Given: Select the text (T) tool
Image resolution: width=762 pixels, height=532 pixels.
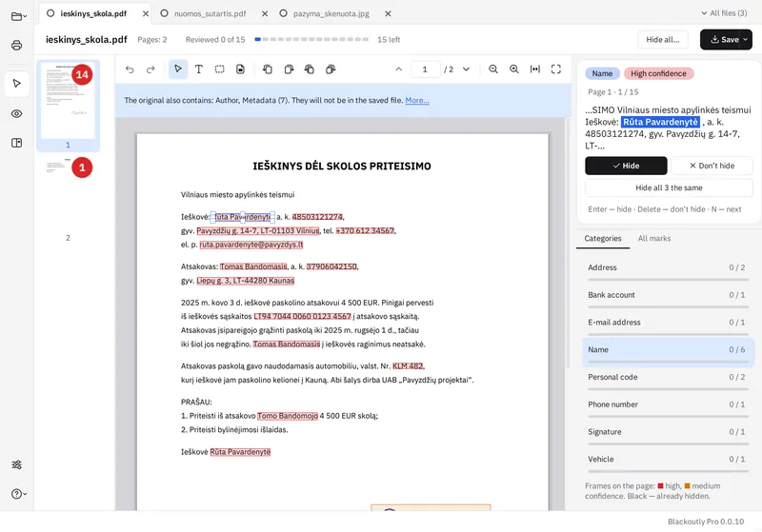Looking at the screenshot, I should 199,69.
